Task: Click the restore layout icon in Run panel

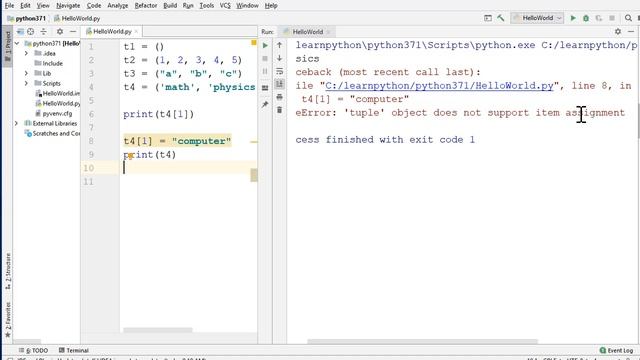Action: [x=265, y=88]
